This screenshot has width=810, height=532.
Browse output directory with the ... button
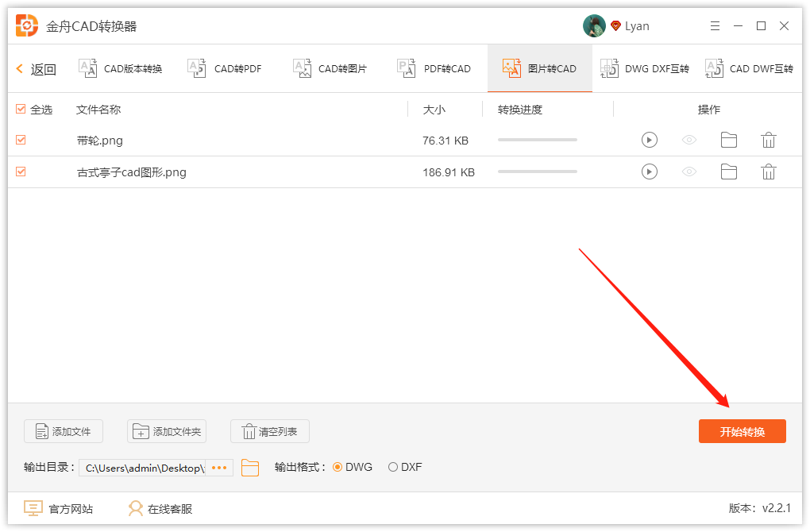[218, 468]
